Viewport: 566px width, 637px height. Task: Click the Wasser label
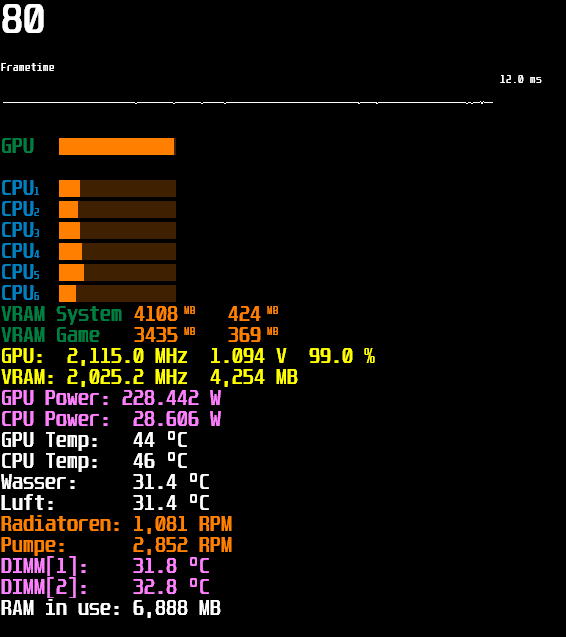[x=39, y=482]
